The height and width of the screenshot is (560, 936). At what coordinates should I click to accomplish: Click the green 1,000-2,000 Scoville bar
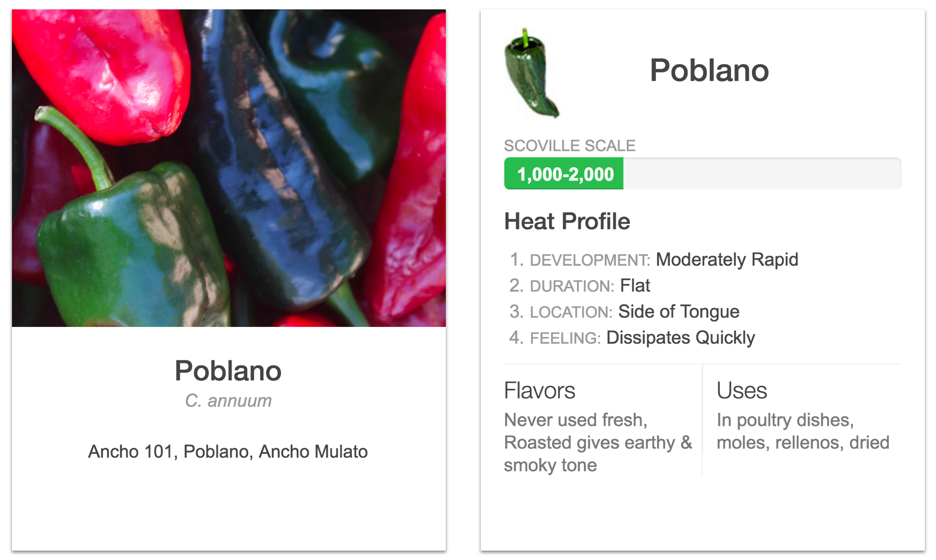coord(564,174)
